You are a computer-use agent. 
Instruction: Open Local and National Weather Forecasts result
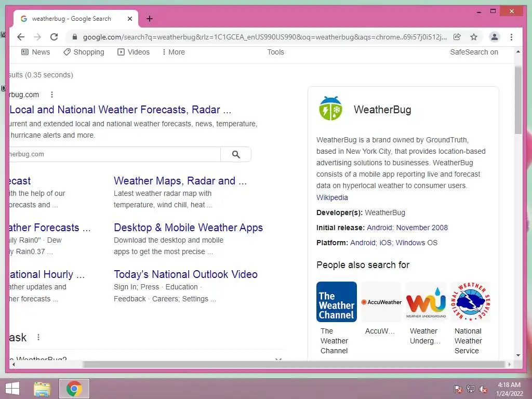tap(121, 110)
